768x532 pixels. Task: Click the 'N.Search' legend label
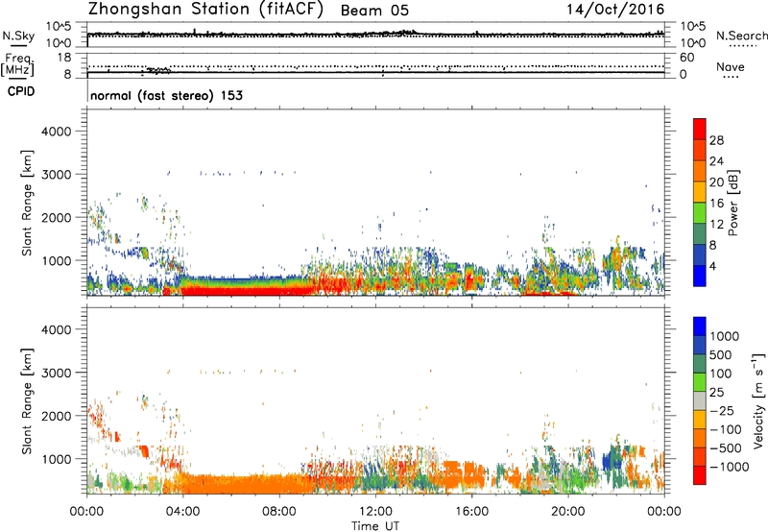pyautogui.click(x=741, y=36)
